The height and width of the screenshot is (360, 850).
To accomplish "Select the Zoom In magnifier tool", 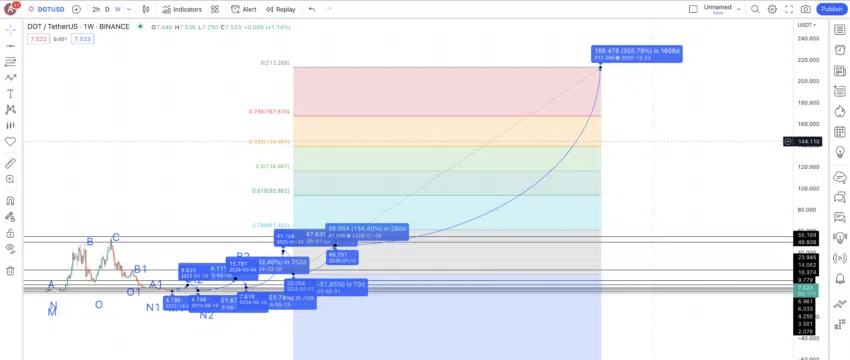I will 10,179.
